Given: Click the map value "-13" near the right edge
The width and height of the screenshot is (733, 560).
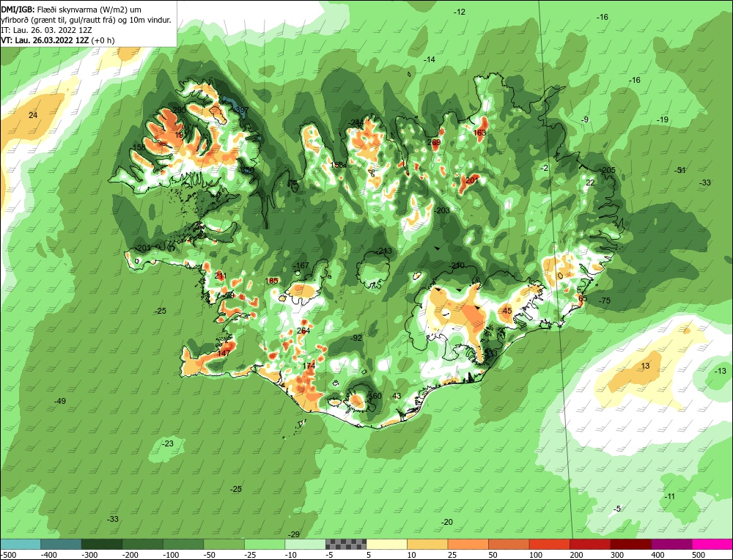Looking at the screenshot, I should coord(721,371).
